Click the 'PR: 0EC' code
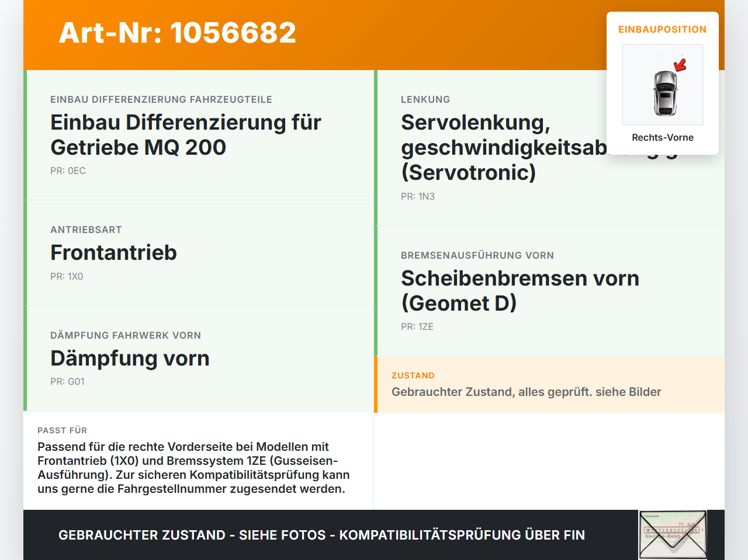This screenshot has height=560, width=748. pyautogui.click(x=68, y=171)
